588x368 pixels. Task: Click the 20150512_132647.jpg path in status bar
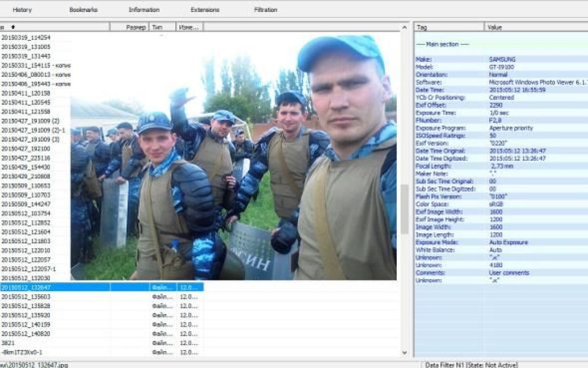tap(34, 365)
